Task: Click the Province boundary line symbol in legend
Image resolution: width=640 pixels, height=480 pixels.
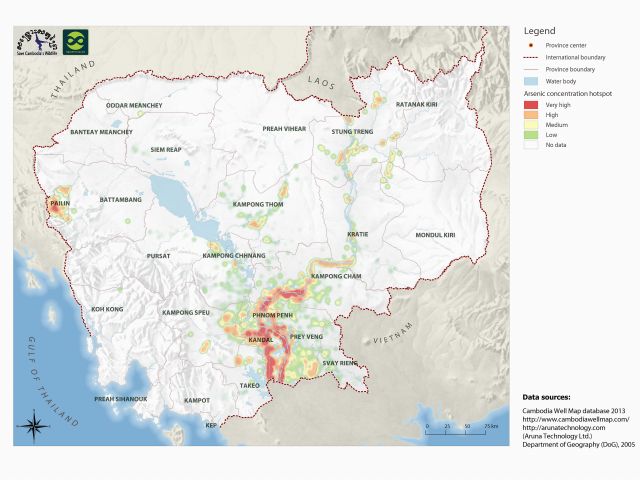Action: click(530, 69)
